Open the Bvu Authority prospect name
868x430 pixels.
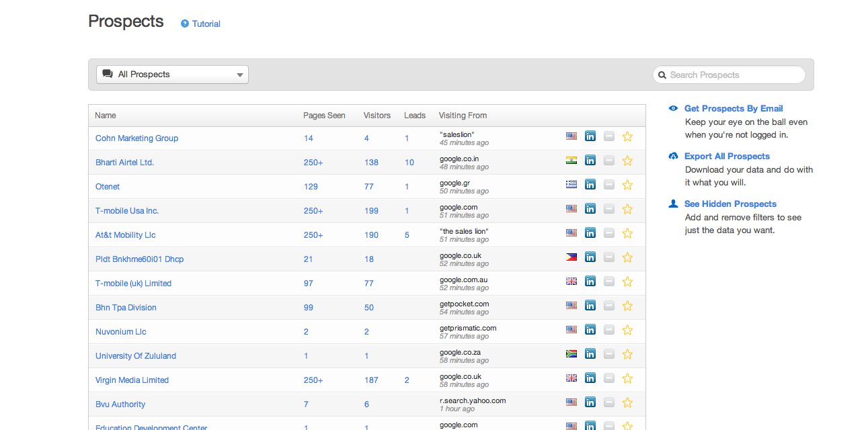pyautogui.click(x=120, y=404)
